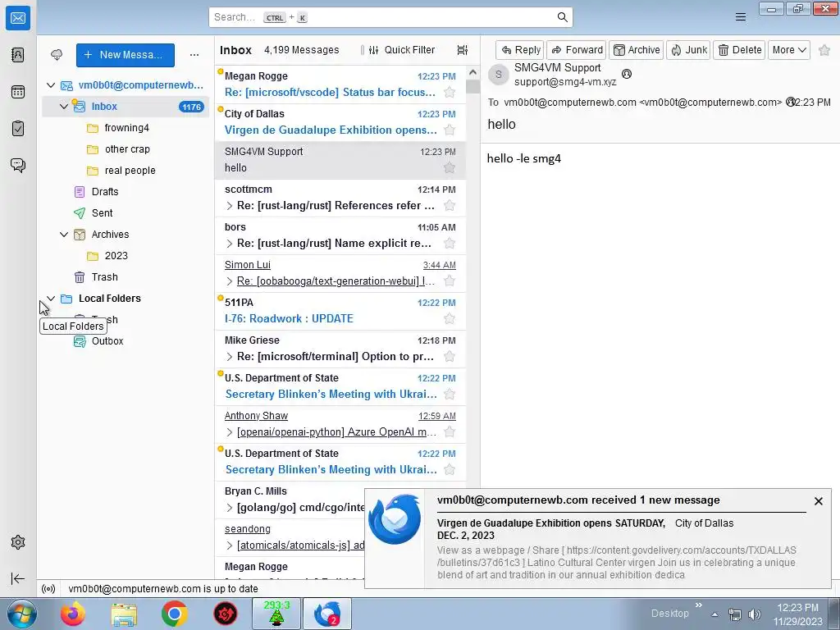Star the 511PA Roadwork message
840x630 pixels.
[450, 319]
